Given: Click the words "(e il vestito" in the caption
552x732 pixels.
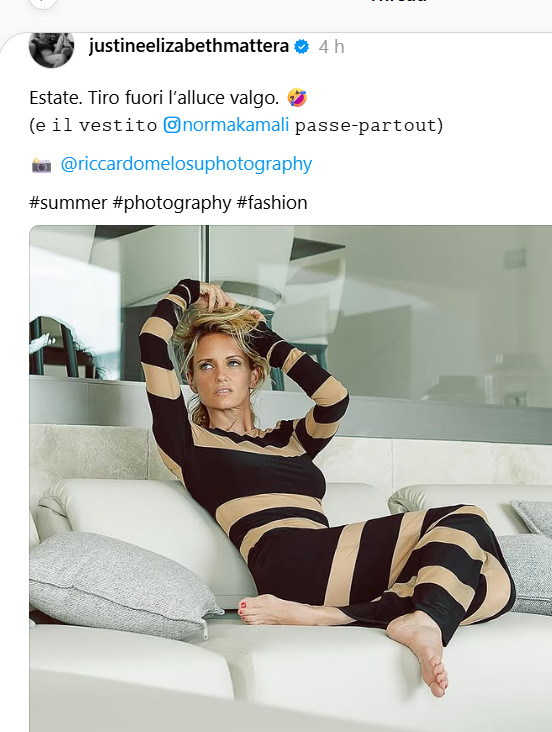Looking at the screenshot, I should coord(93,125).
